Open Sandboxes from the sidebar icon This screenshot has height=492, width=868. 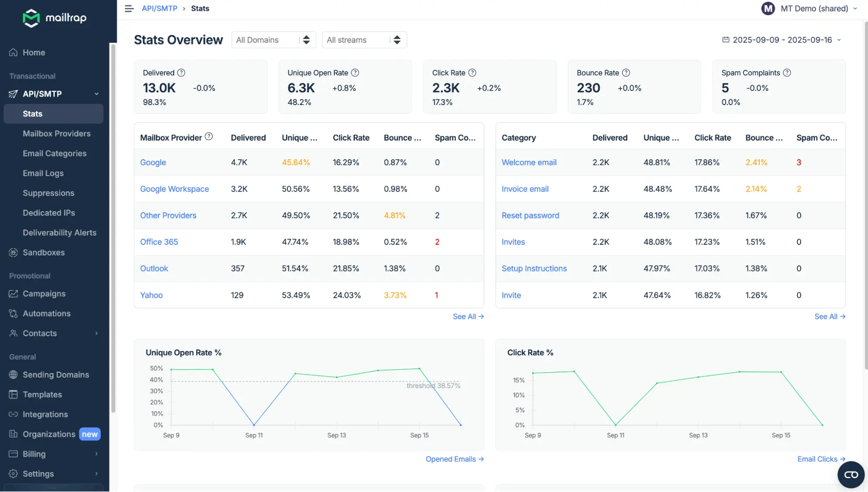13,253
